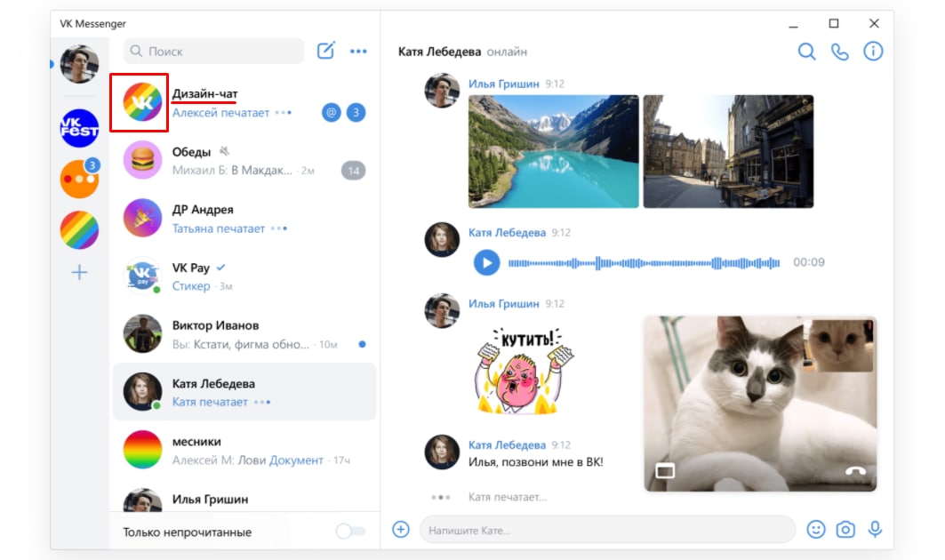Minimize the VK Messenger window
The height and width of the screenshot is (560, 945).
tap(793, 26)
